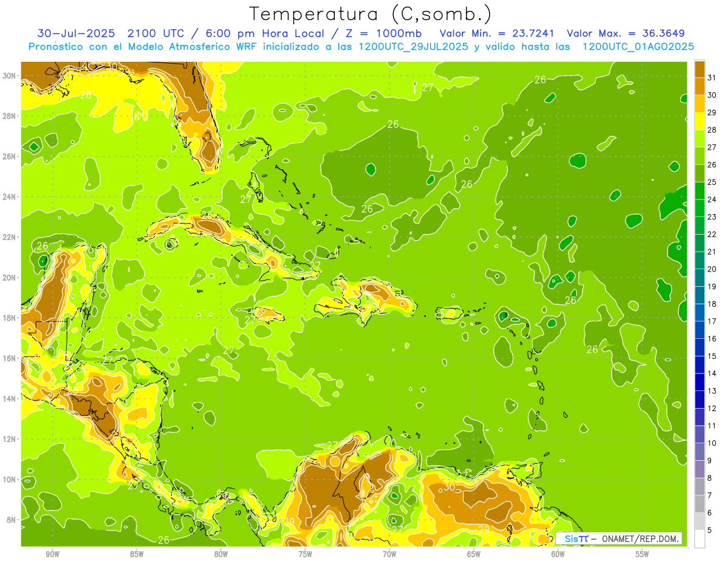Click the '70W' longitude axis label

[x=389, y=554]
